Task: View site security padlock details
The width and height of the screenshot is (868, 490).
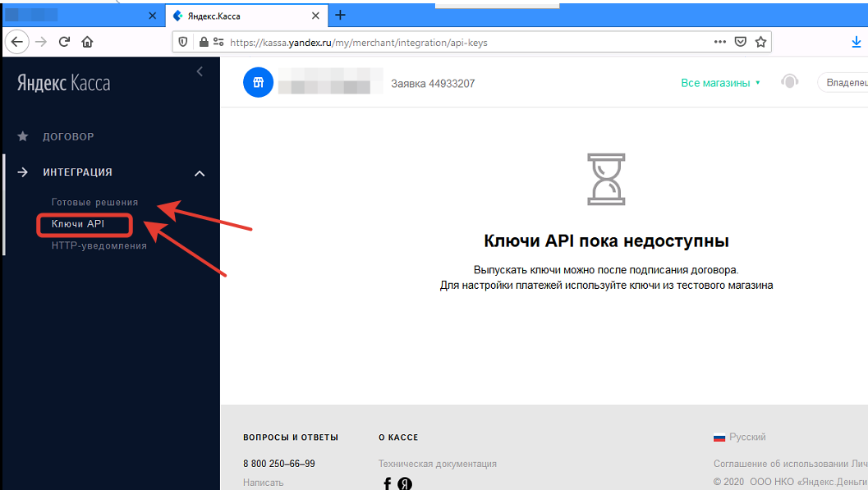Action: tap(204, 42)
